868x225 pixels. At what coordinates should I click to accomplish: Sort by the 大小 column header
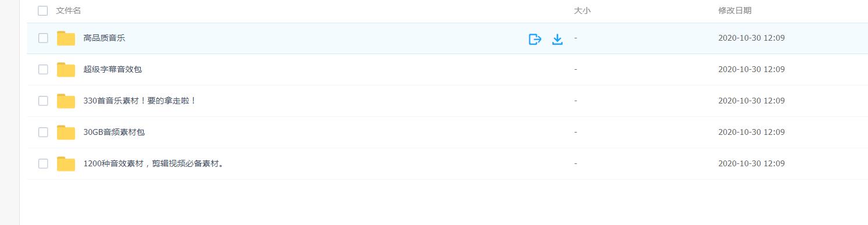tap(582, 10)
